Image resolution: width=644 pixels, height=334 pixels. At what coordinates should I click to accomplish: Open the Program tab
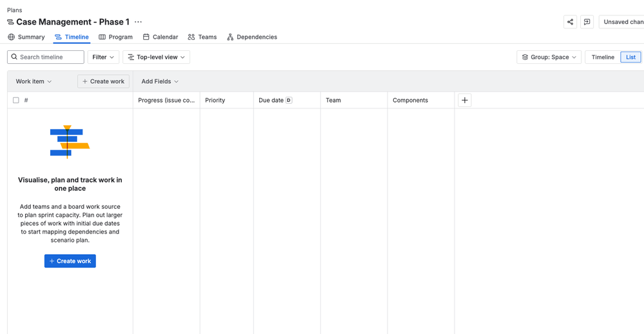(x=116, y=37)
